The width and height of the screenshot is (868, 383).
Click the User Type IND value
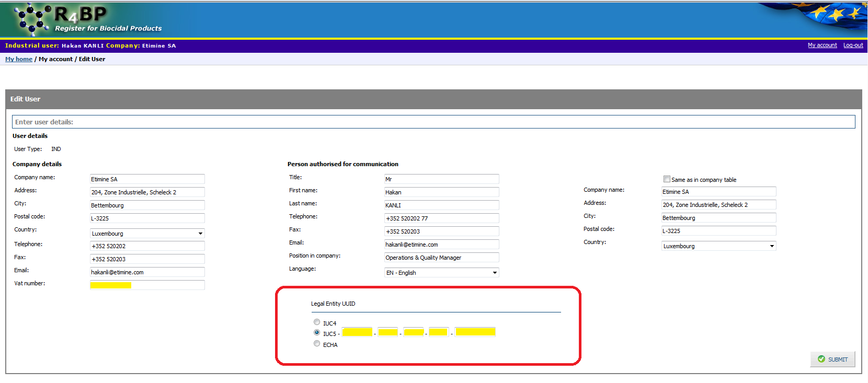pos(56,149)
